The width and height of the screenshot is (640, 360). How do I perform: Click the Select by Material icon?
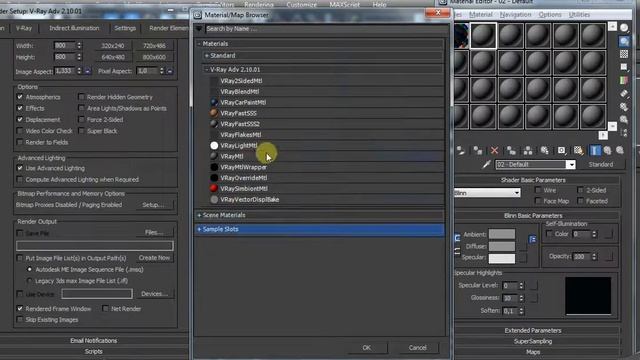tap(624, 119)
